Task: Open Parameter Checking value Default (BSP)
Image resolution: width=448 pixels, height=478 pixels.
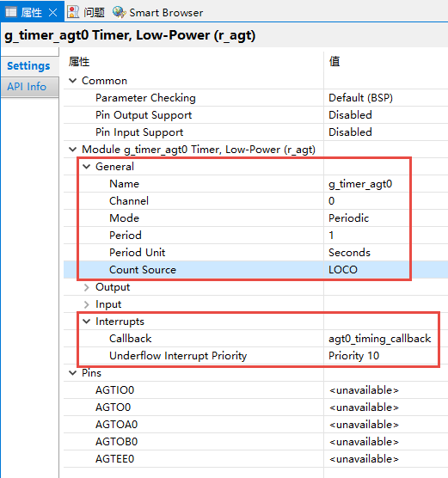Action: [360, 98]
